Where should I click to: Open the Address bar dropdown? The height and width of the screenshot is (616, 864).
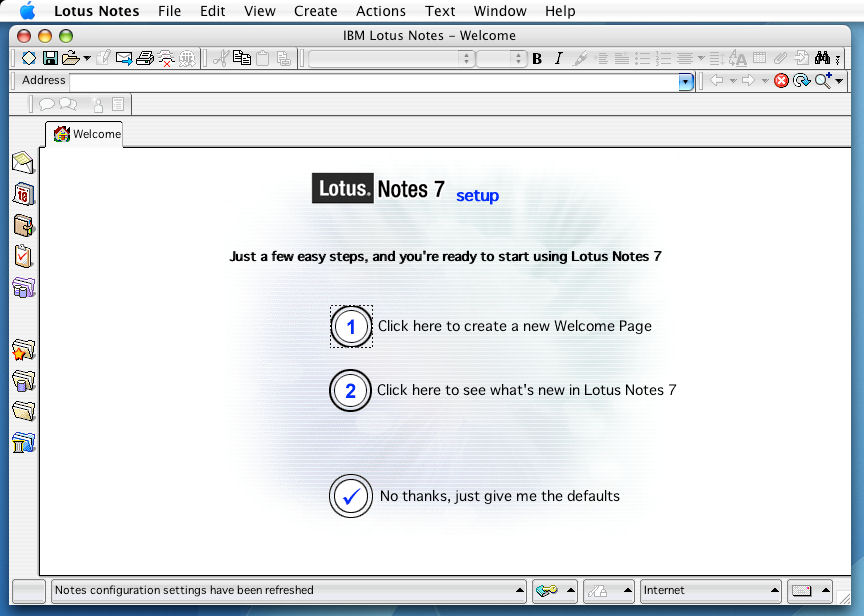pos(685,82)
